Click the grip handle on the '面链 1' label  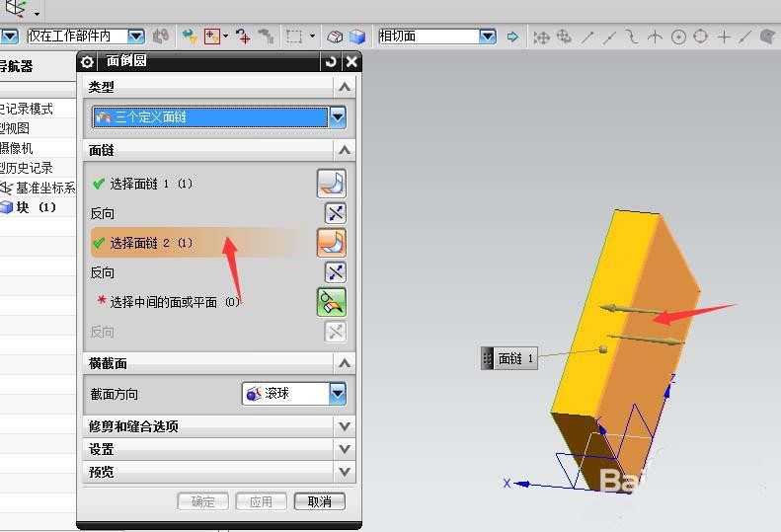point(487,358)
